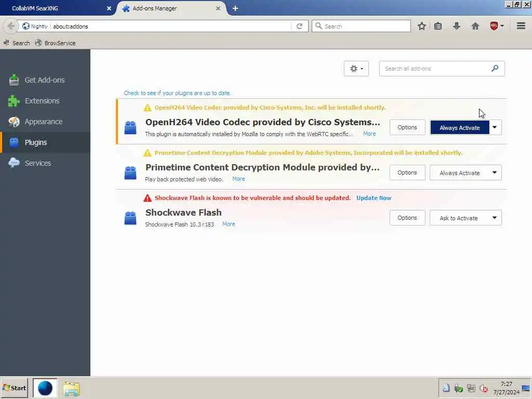
Task: Click the red ABP shield icon
Action: (494, 26)
